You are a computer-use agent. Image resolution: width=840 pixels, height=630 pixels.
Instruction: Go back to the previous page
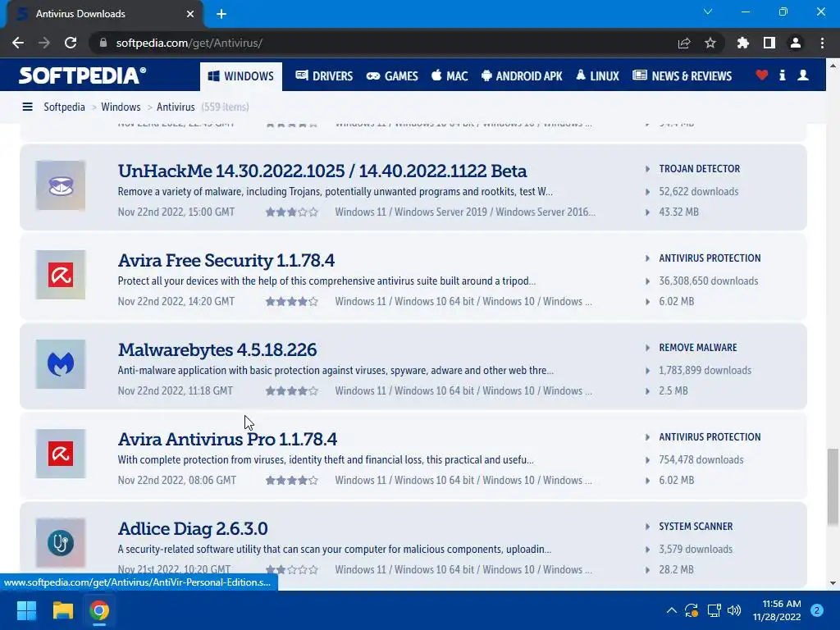tap(18, 43)
